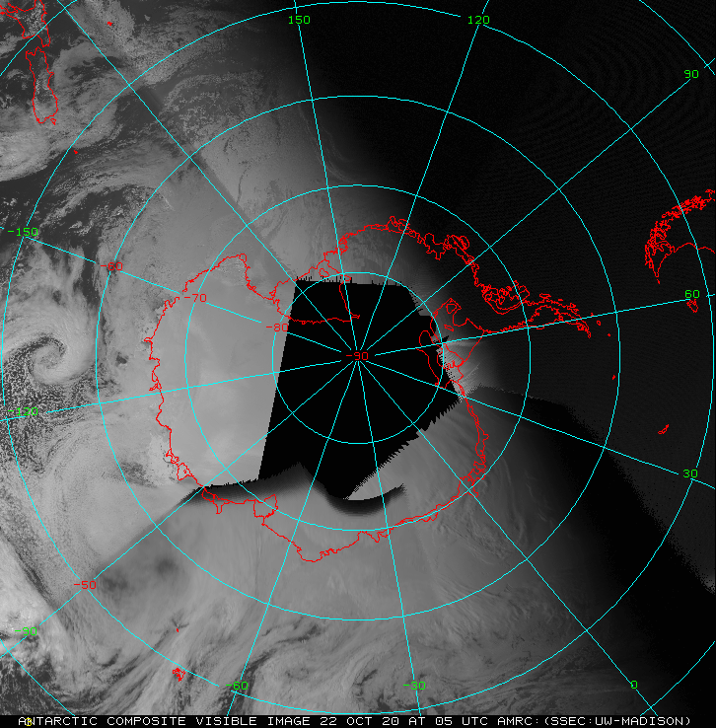Click the red -90 South Pole label
Image resolution: width=716 pixels, height=728 pixels.
pos(357,356)
